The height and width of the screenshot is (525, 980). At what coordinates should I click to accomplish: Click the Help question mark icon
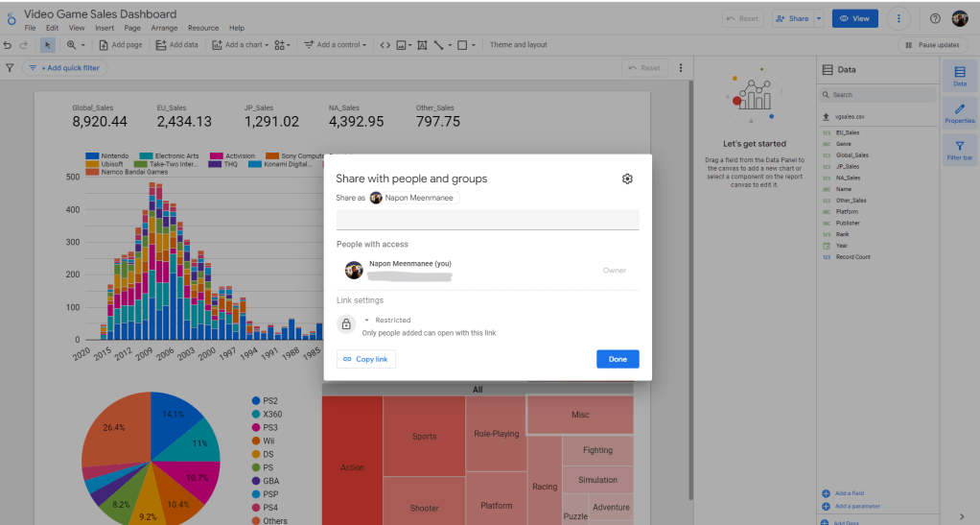point(935,18)
